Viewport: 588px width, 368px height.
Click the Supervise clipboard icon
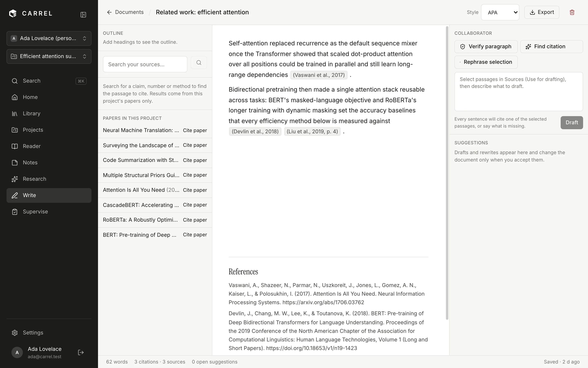point(15,212)
